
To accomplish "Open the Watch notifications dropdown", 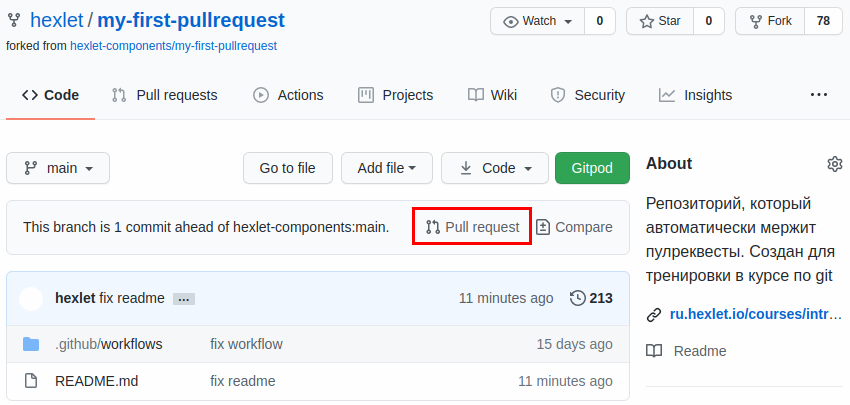I will tap(540, 21).
